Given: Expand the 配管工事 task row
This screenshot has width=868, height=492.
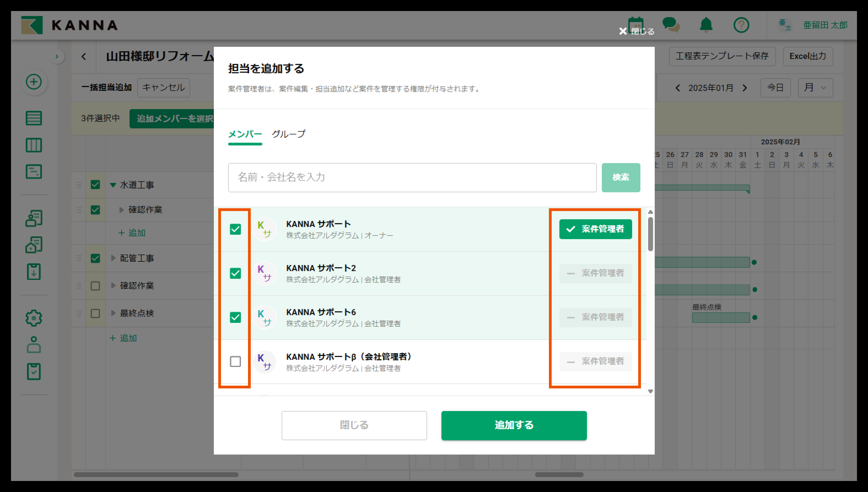Looking at the screenshot, I should pos(114,258).
